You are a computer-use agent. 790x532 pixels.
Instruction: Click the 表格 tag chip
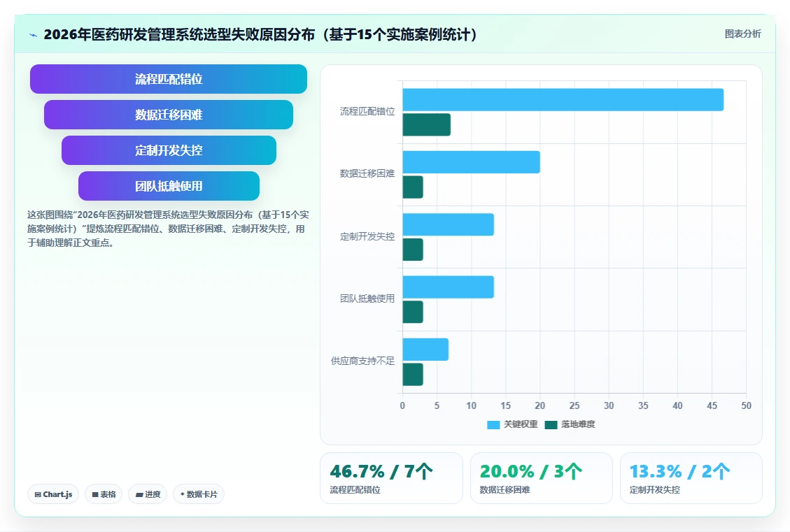click(x=104, y=494)
